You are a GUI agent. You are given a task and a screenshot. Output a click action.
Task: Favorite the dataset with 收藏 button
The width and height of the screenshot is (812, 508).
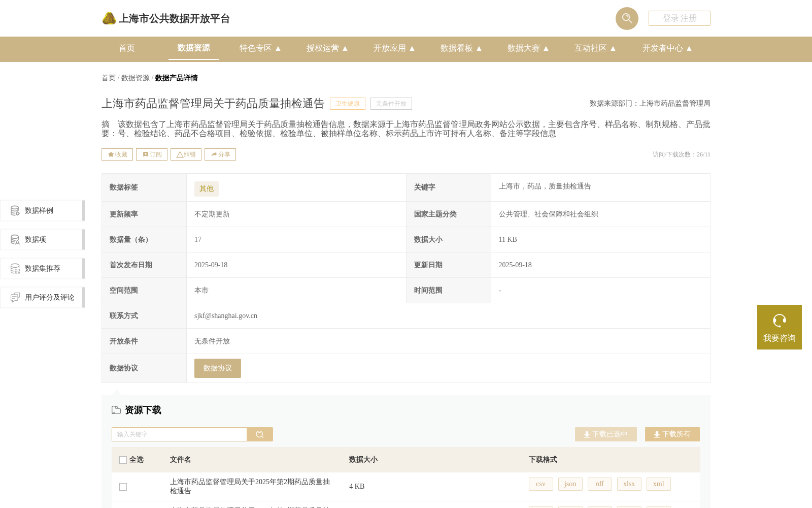tap(117, 154)
